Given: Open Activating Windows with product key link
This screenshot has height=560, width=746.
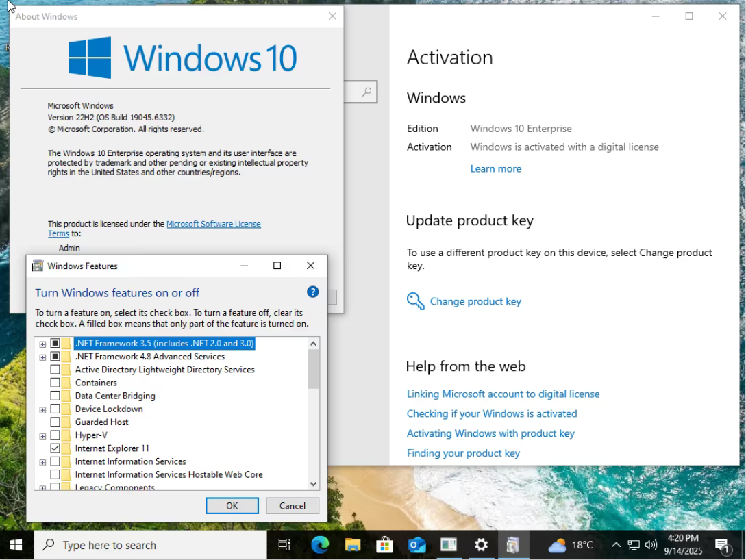Looking at the screenshot, I should point(490,433).
